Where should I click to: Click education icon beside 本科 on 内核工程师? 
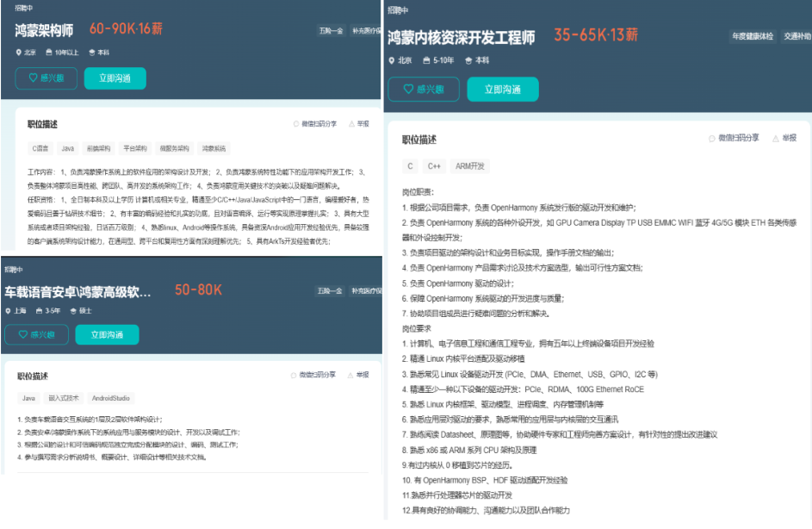pyautogui.click(x=468, y=60)
